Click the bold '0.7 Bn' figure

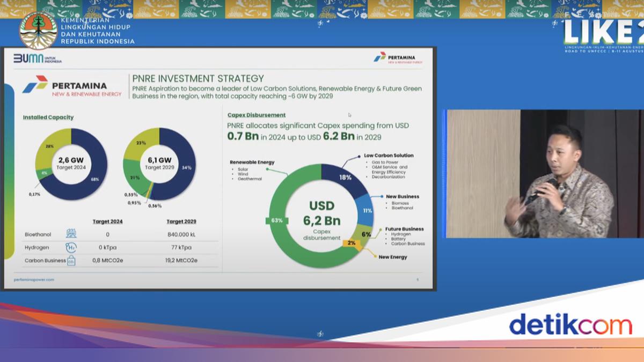pyautogui.click(x=244, y=136)
